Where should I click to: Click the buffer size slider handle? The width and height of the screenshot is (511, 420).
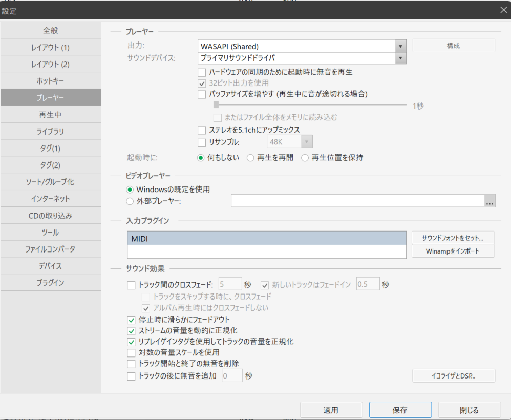click(216, 105)
